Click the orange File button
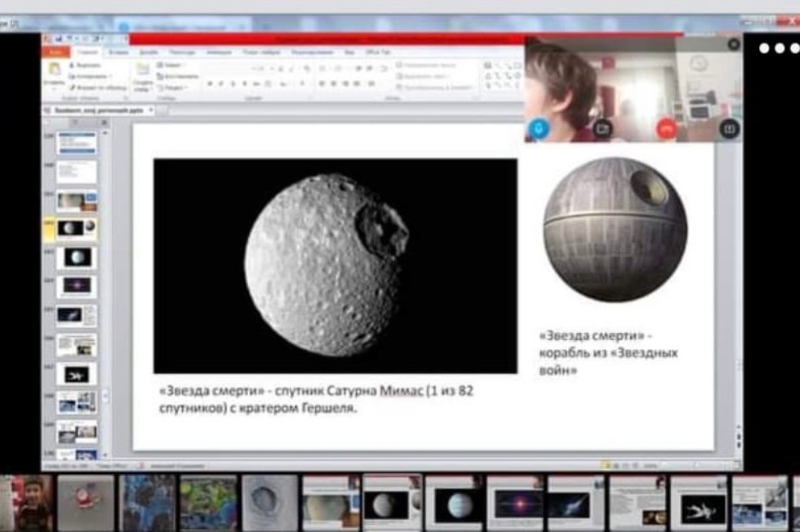 point(54,51)
